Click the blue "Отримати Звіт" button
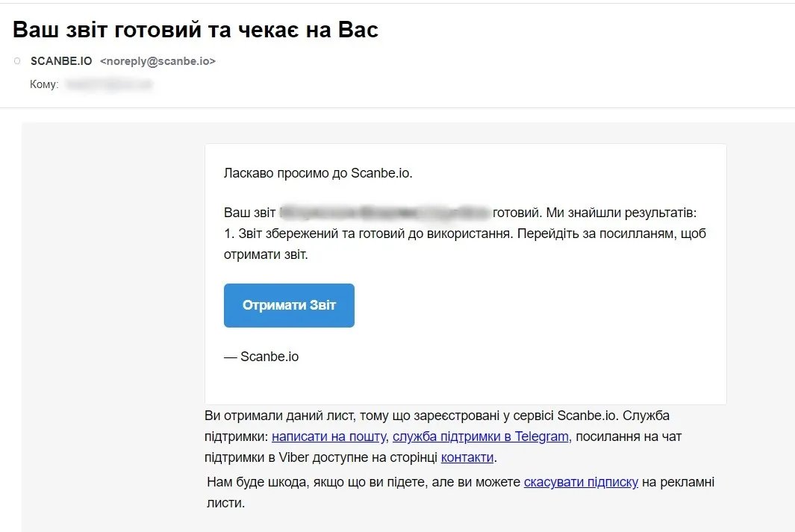The height and width of the screenshot is (532, 795). pyautogui.click(x=289, y=305)
